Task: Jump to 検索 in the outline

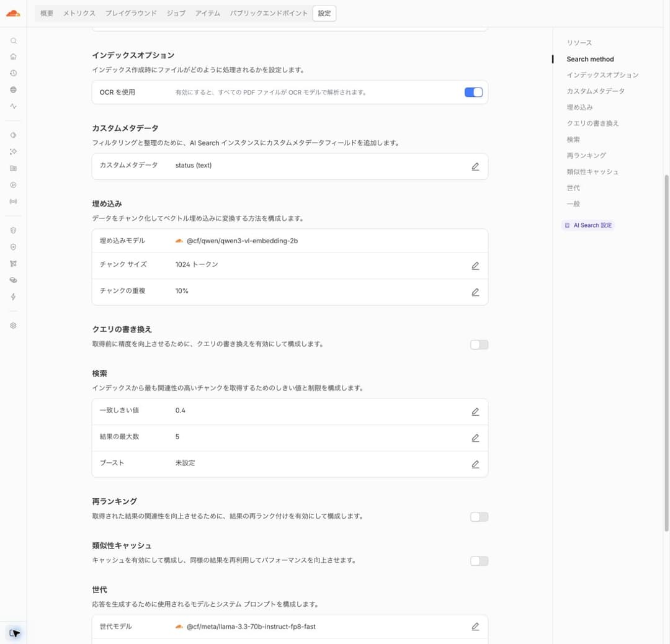Action: (x=573, y=140)
